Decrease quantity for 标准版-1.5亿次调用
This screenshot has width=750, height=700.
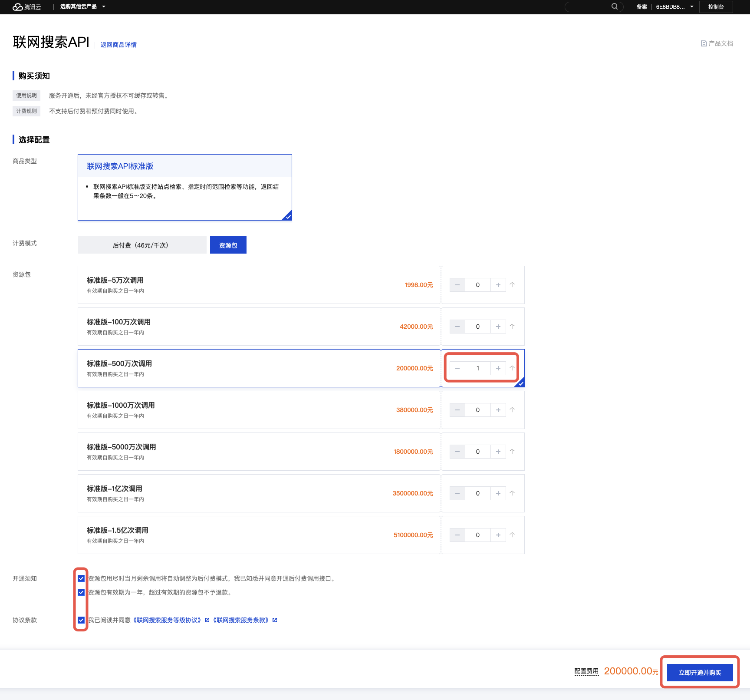[457, 535]
